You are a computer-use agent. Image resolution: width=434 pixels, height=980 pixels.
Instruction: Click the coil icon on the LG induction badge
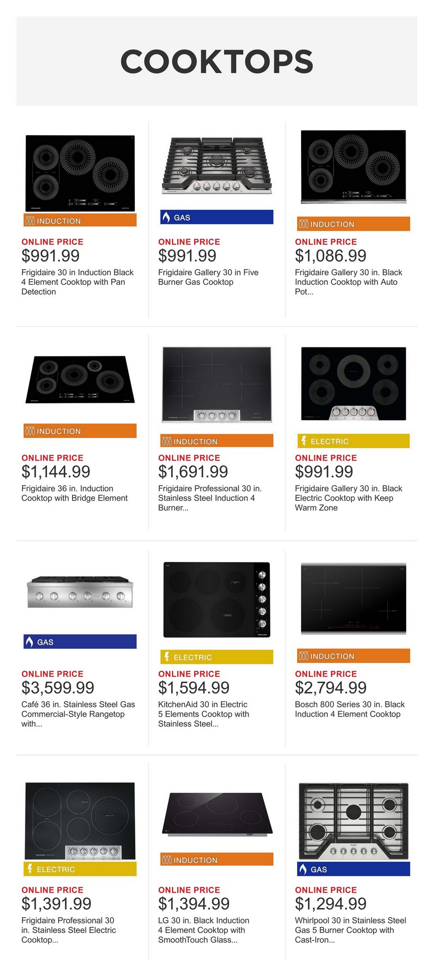point(167,860)
